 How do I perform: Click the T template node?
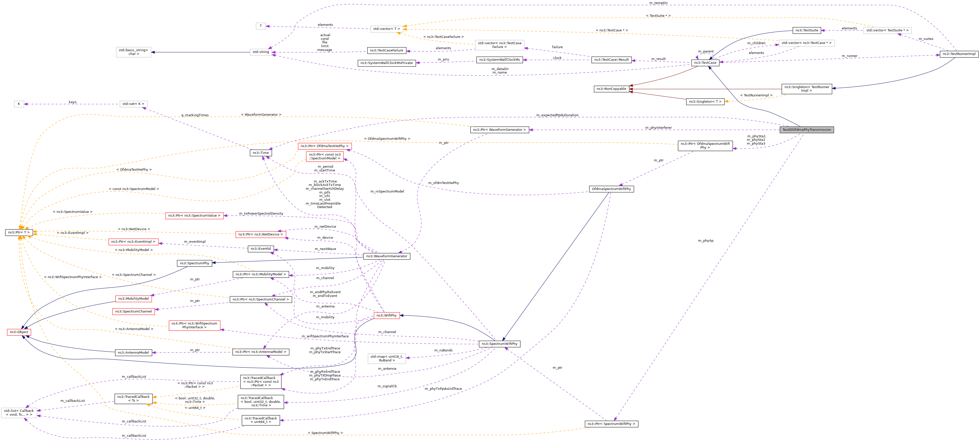click(x=261, y=26)
